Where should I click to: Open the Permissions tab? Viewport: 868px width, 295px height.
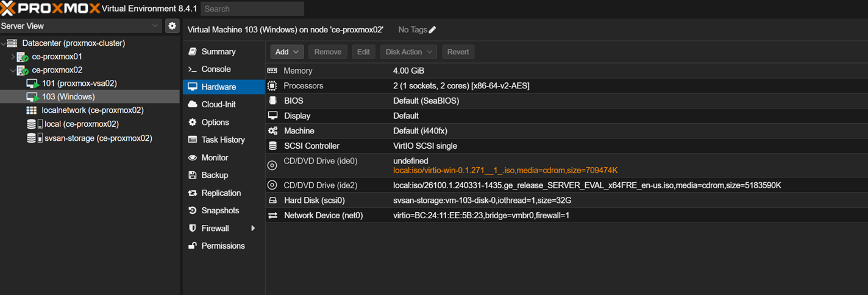pyautogui.click(x=224, y=246)
